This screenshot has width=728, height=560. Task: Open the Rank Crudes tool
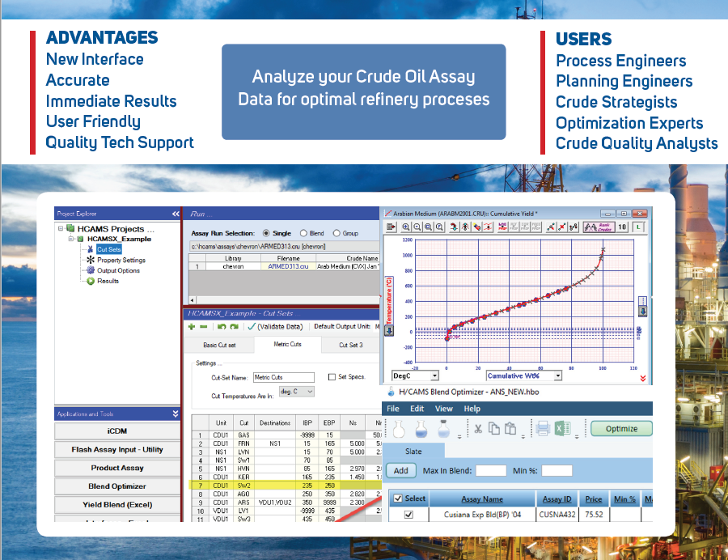(599, 227)
